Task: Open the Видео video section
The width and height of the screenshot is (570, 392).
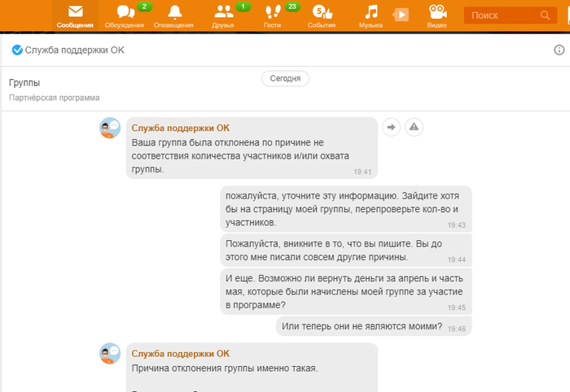Action: click(x=436, y=16)
